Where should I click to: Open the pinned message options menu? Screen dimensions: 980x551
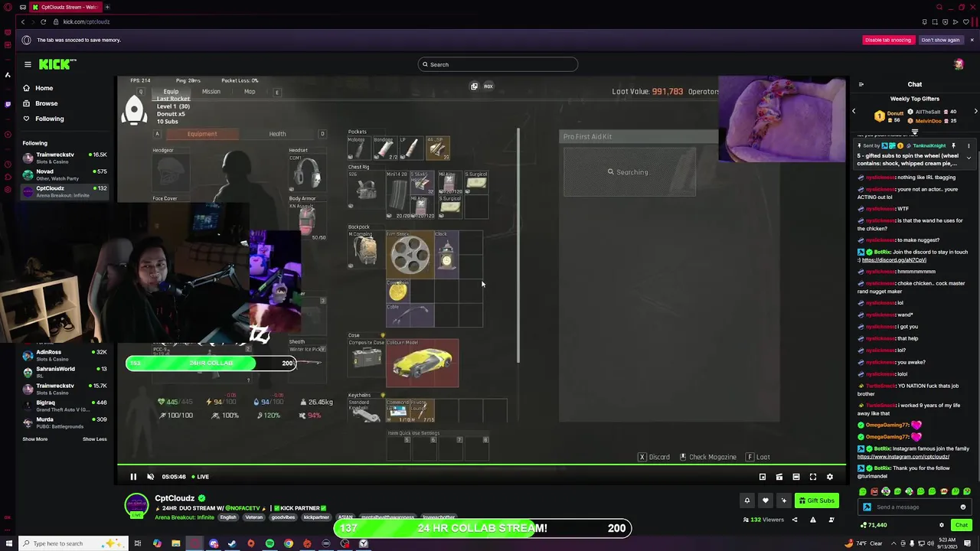coord(969,145)
